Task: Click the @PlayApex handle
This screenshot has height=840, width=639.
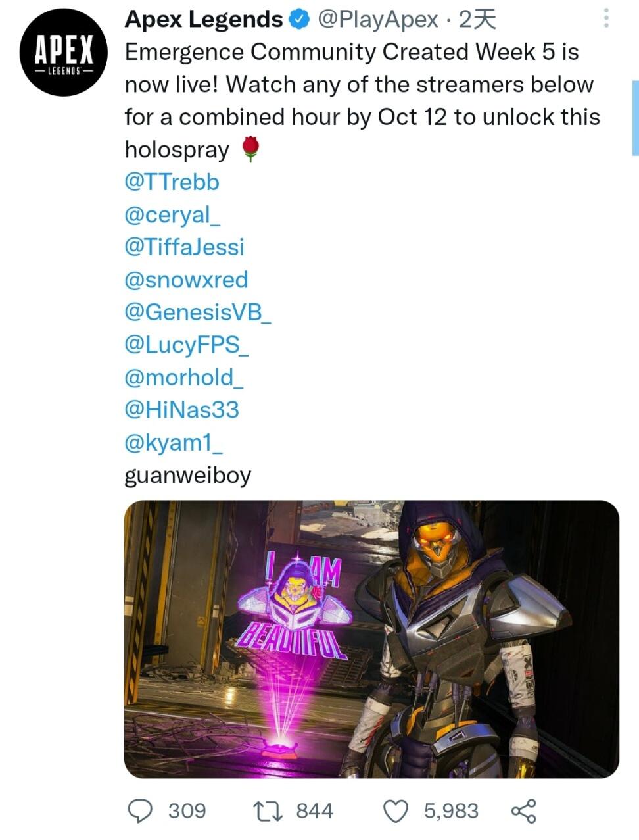Action: (377, 20)
